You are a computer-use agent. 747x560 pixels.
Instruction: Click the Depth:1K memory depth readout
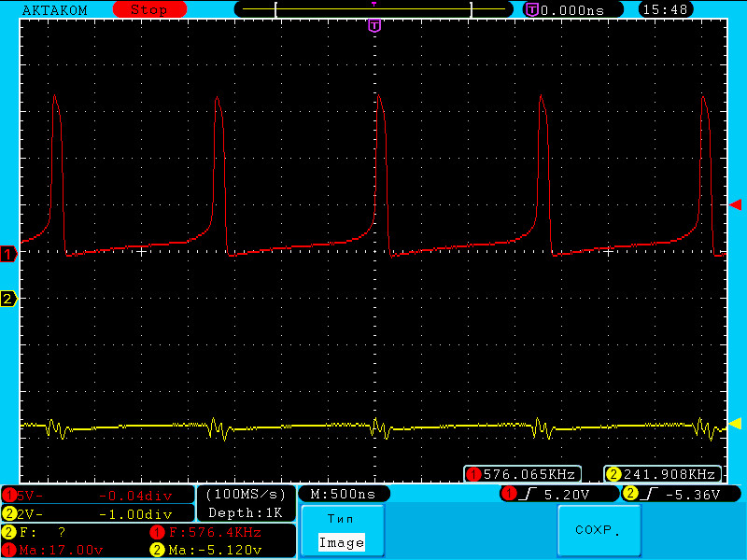[x=246, y=512]
